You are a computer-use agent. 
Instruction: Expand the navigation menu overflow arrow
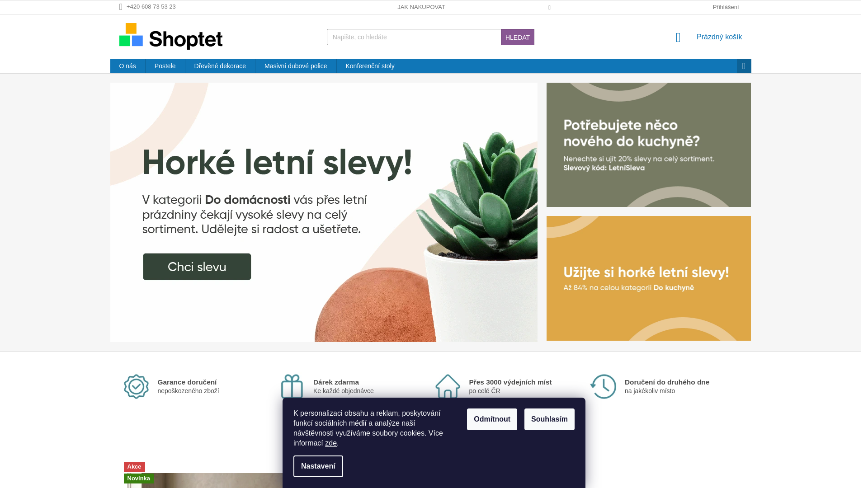coord(744,66)
